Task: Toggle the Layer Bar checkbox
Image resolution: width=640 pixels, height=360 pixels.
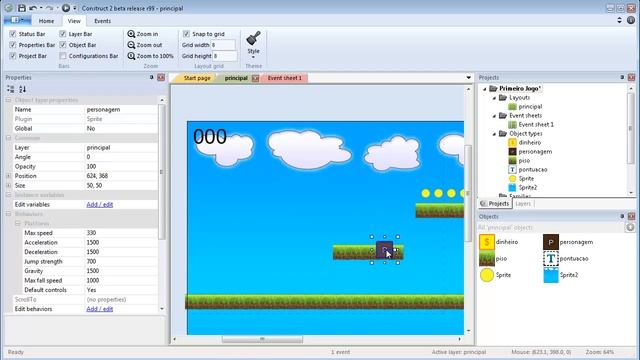Action: point(62,34)
